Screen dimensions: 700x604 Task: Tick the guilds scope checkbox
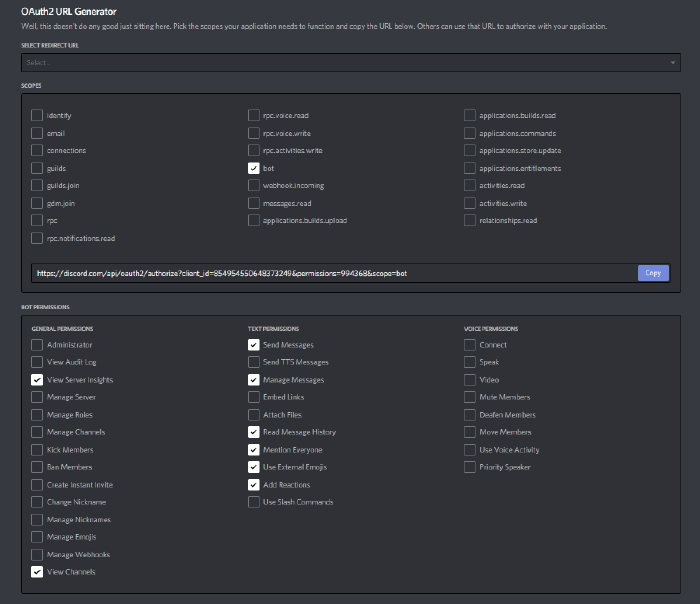coord(37,168)
